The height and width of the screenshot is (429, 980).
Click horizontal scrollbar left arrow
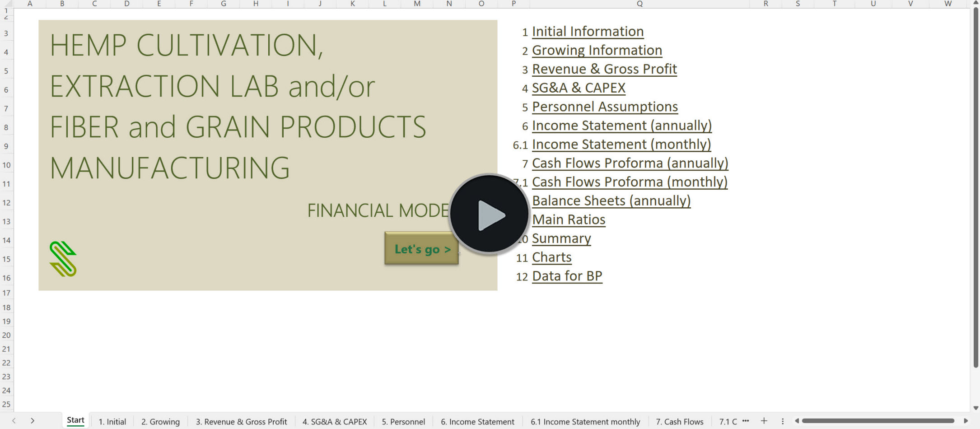797,421
